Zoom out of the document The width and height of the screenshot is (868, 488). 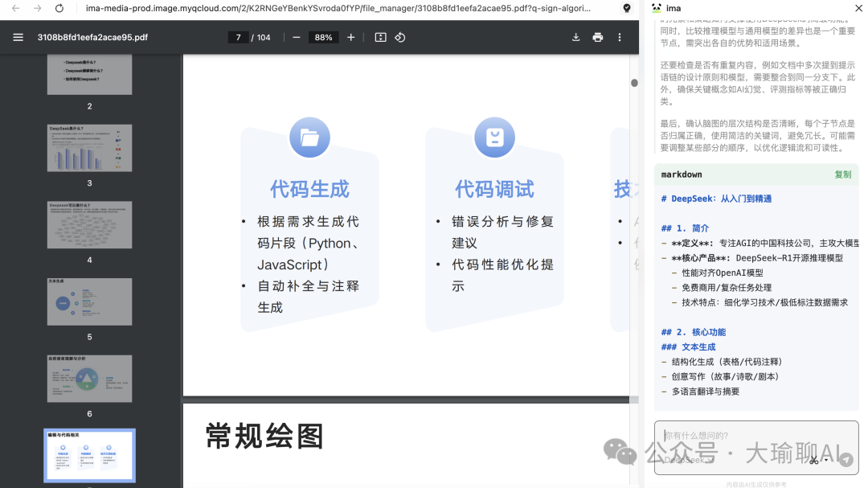(x=296, y=36)
